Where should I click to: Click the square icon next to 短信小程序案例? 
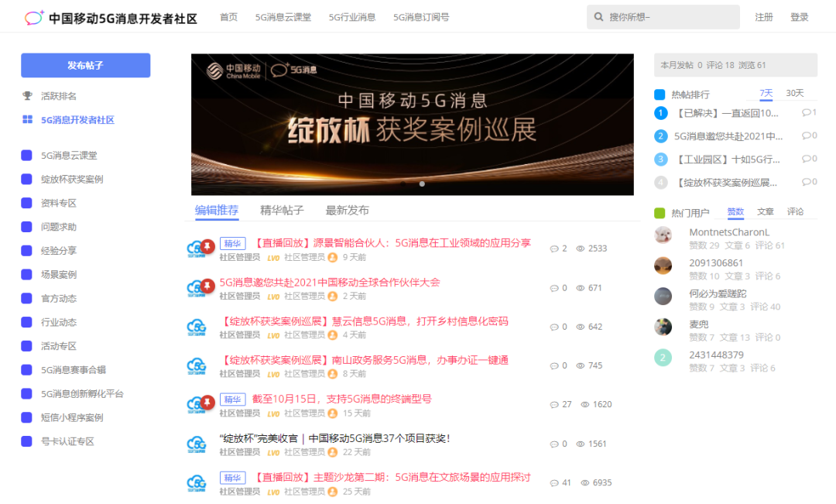point(26,417)
